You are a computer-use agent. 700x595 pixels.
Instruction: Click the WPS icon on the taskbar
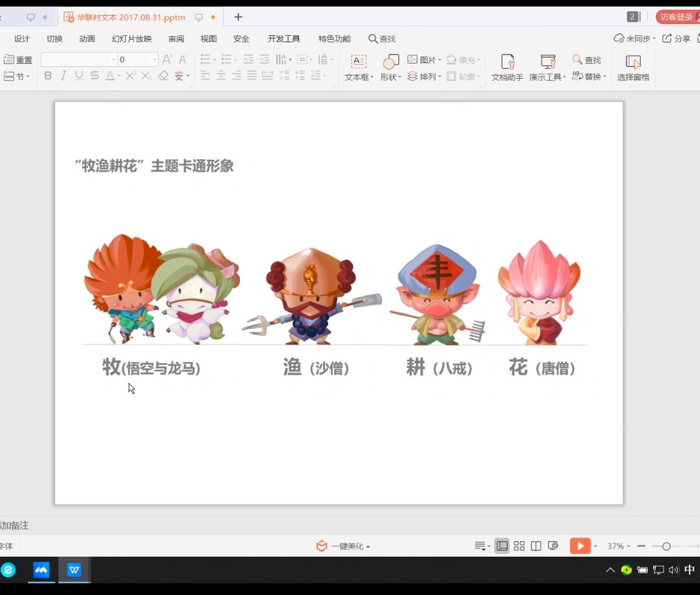74,570
